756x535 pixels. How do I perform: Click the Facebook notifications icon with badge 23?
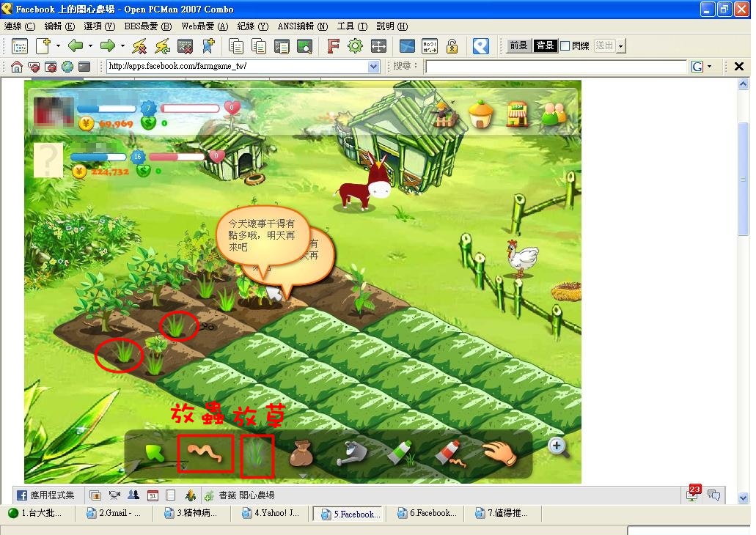pos(693,493)
